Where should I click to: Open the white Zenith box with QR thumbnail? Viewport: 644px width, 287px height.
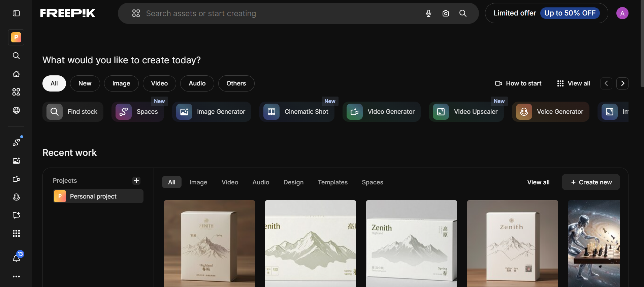[513, 244]
